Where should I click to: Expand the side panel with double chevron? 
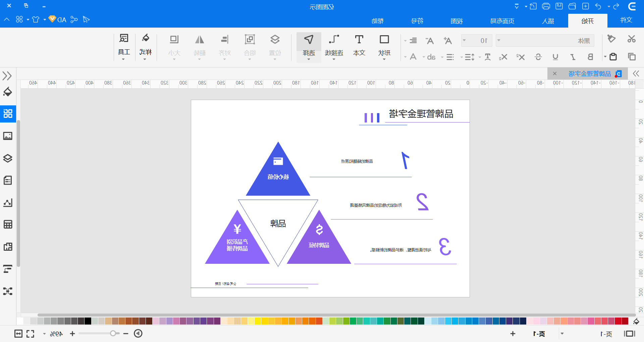pos(7,76)
